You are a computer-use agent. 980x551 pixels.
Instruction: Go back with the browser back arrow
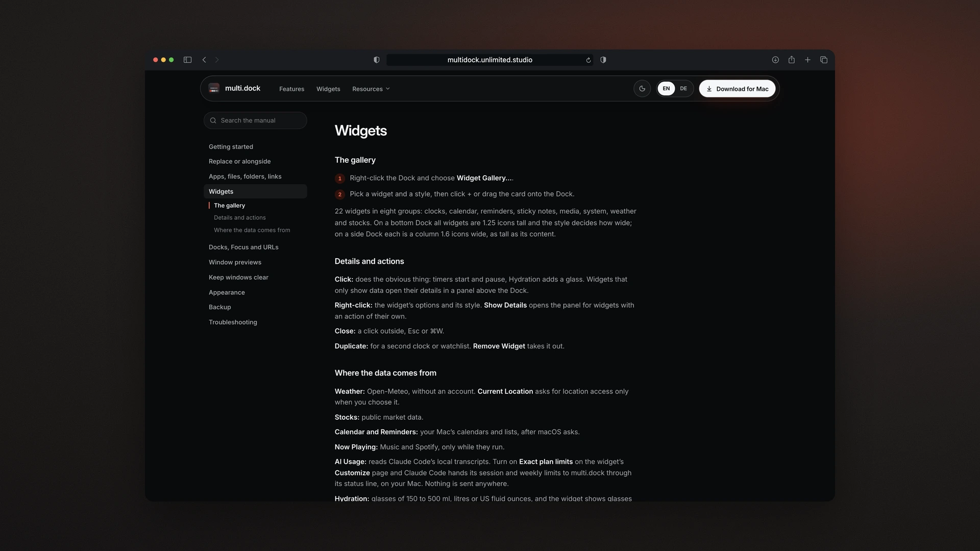[x=204, y=60]
